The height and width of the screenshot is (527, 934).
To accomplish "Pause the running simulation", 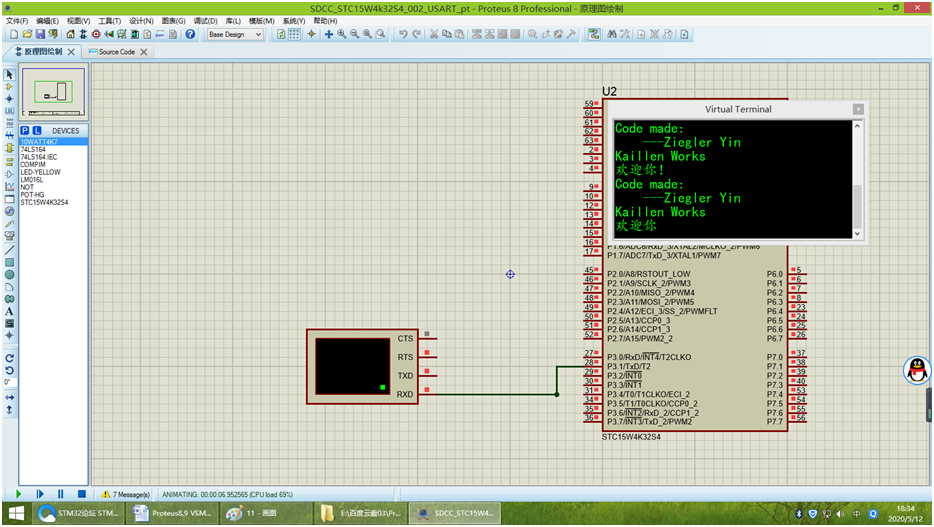I will (60, 494).
